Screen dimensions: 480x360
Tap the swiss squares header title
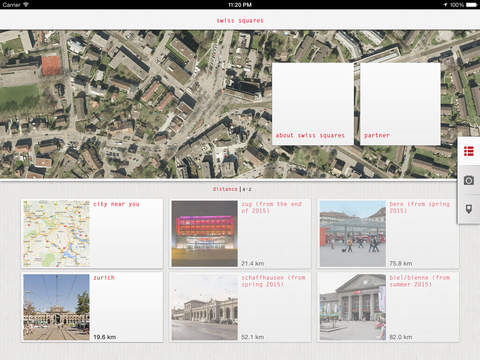click(240, 21)
